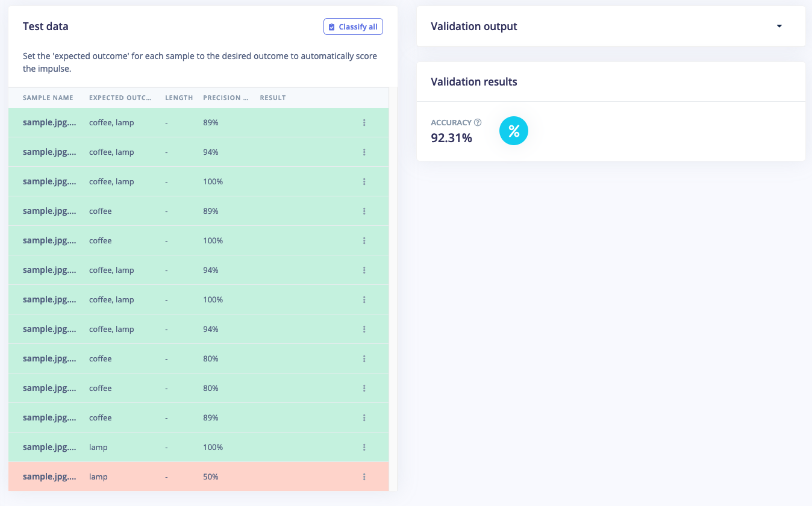Click the 100% precision in the lamp row

tap(213, 448)
